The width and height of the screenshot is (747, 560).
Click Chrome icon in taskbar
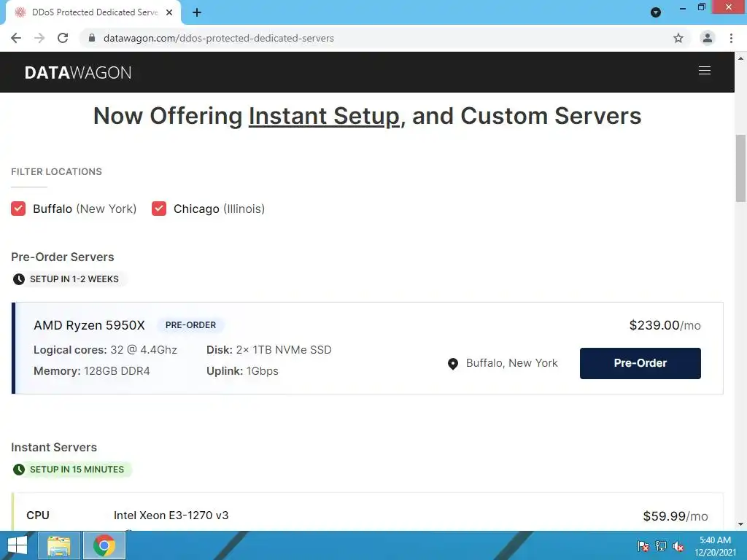pos(104,545)
